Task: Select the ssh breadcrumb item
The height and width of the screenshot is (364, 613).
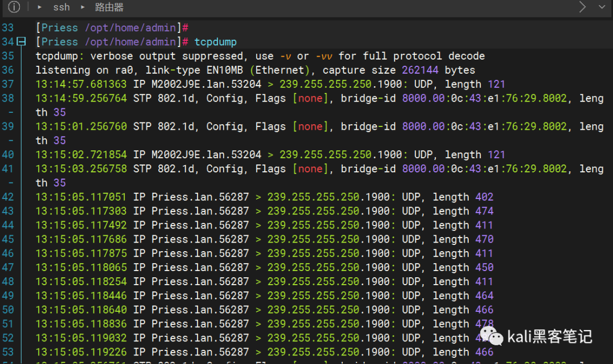Action: point(61,7)
